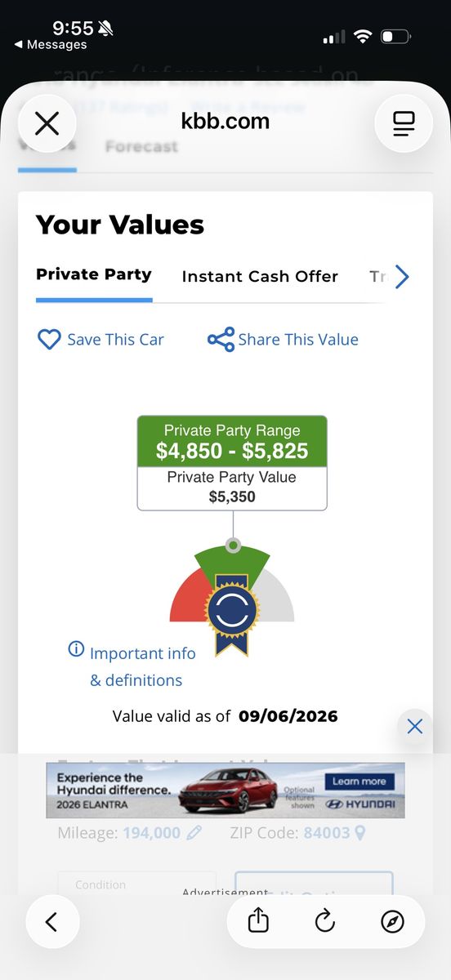Open the Important info circle icon
451x980 pixels.
pos(76,649)
